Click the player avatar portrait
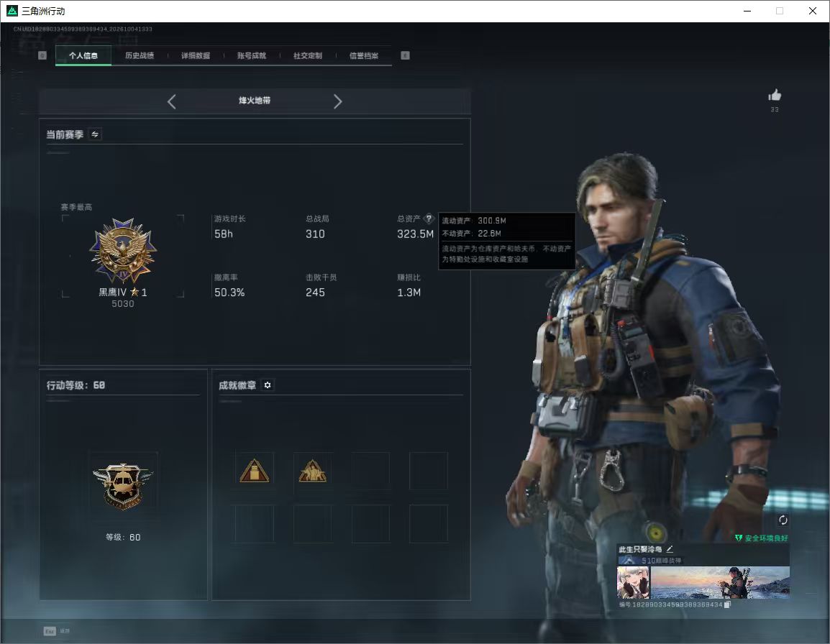 click(633, 582)
